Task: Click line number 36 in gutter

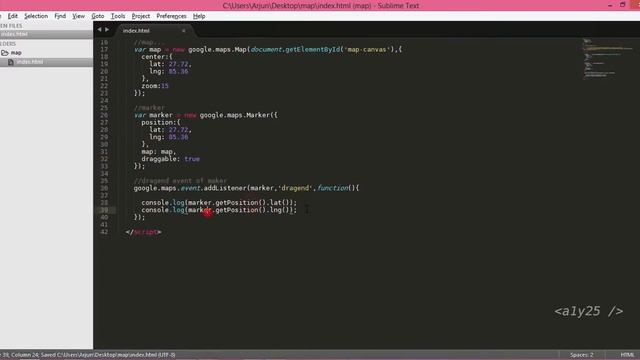Action: click(104, 188)
